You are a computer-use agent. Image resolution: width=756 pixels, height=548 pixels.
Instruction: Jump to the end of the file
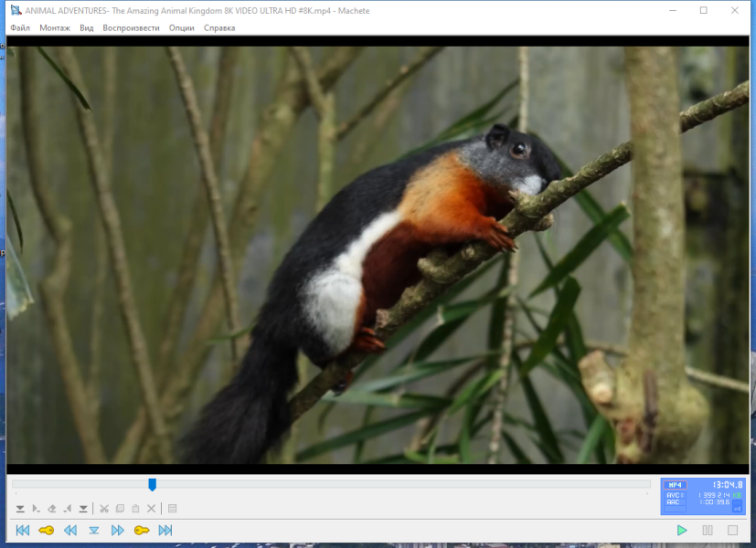click(x=165, y=530)
